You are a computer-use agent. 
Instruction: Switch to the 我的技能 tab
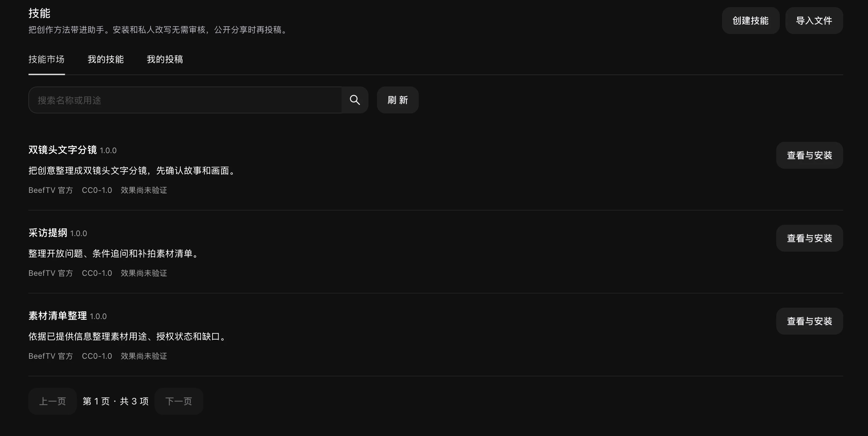pyautogui.click(x=106, y=60)
